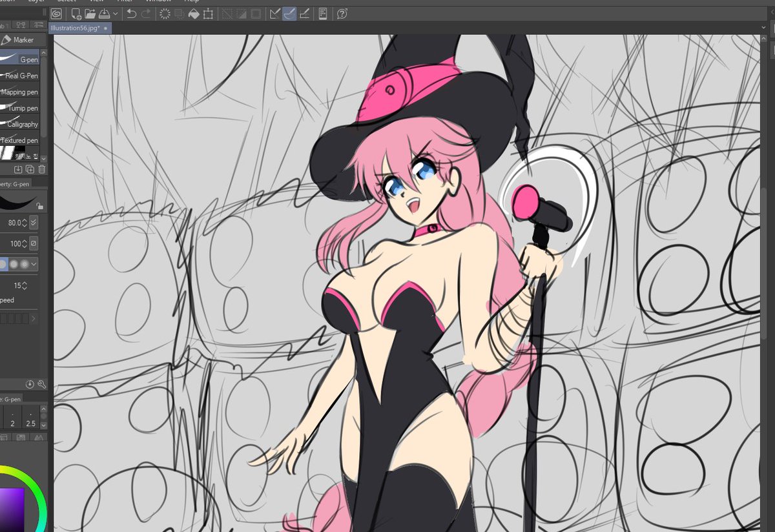Choose the strongest anti-aliasing circle
Screen dimensions: 775x532
click(25, 264)
